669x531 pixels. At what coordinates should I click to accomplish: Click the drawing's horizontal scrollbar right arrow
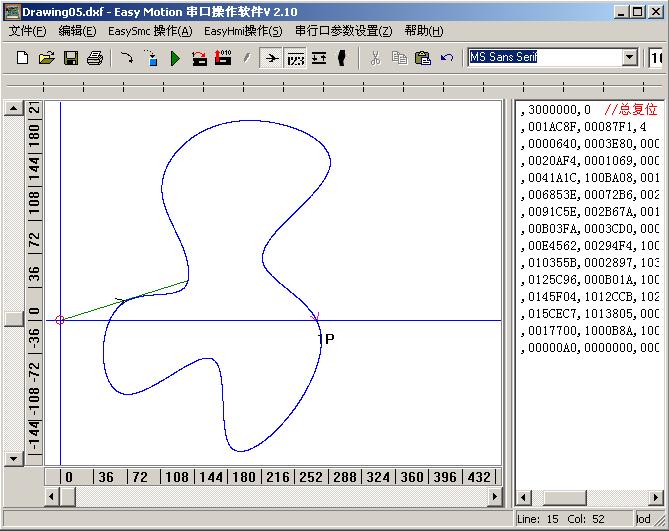[x=495, y=496]
